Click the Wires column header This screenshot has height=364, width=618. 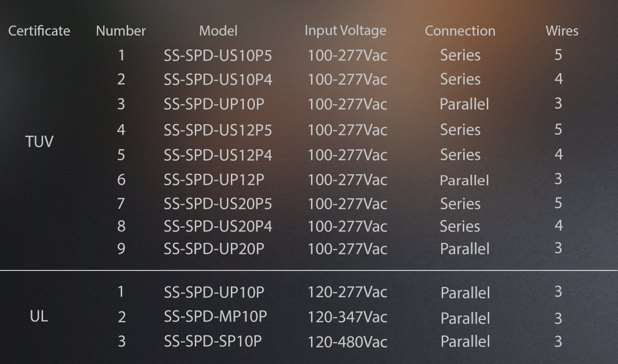(562, 31)
